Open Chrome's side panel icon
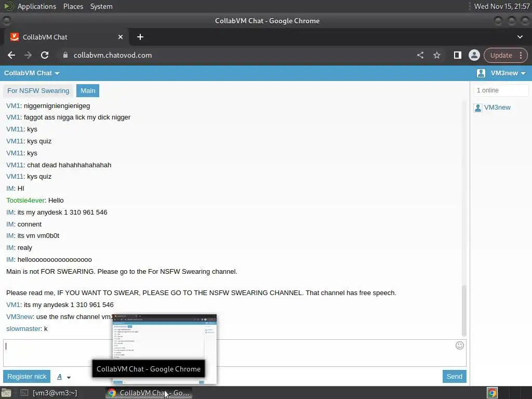Screen dimensions: 532x399 click(457, 55)
